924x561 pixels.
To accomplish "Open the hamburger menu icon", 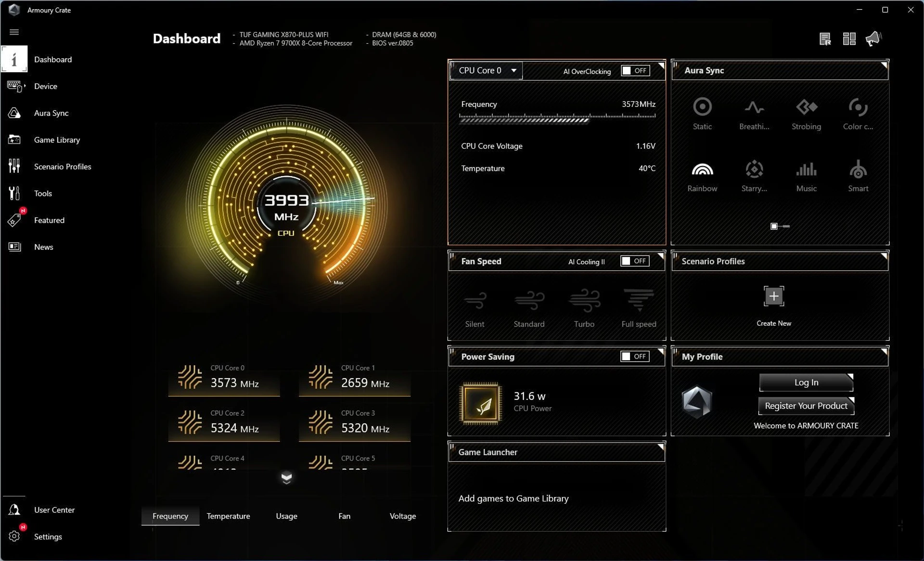I will pos(14,32).
